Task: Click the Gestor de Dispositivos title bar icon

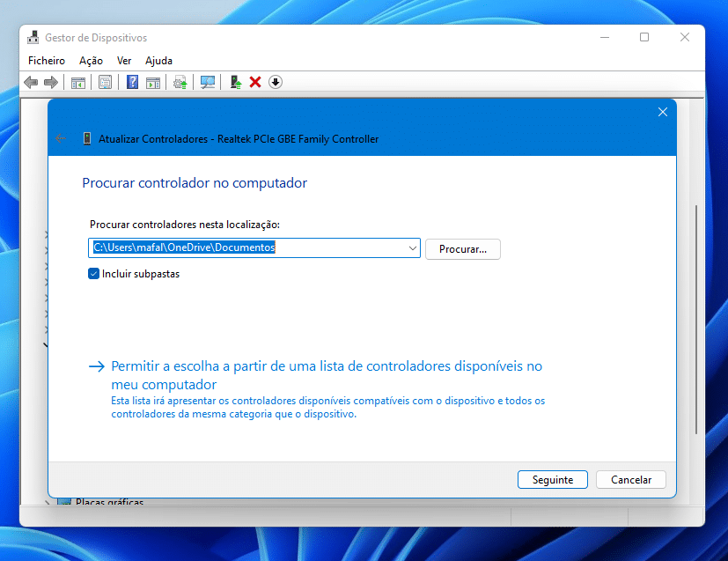Action: coord(33,38)
